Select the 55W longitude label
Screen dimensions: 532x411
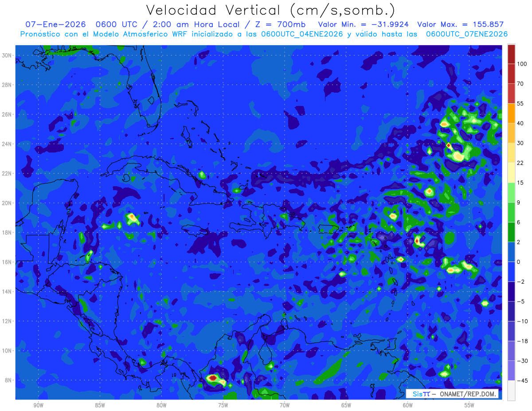(x=469, y=405)
